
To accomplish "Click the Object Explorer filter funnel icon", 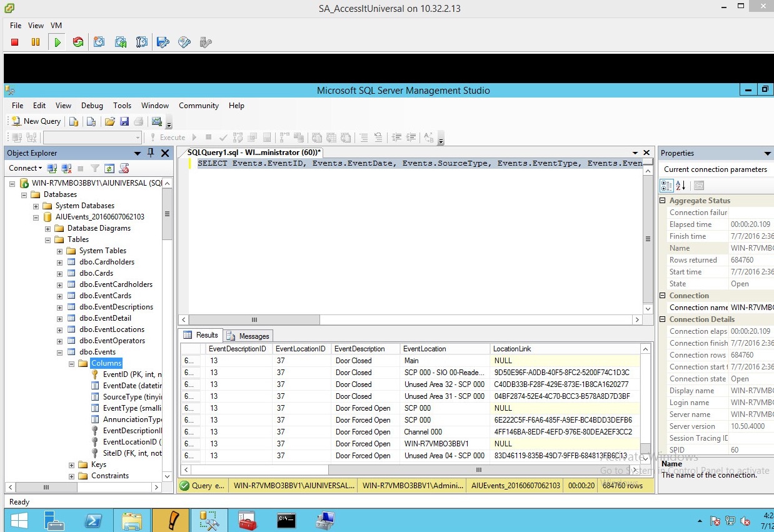I will pyautogui.click(x=95, y=168).
